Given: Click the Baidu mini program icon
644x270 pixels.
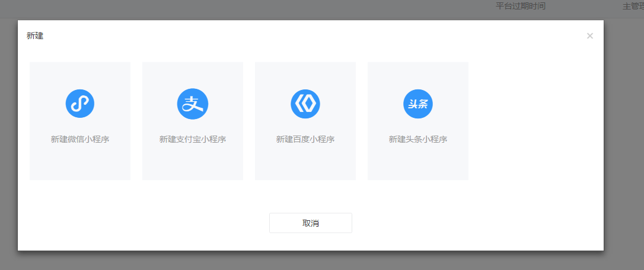Looking at the screenshot, I should [x=305, y=104].
